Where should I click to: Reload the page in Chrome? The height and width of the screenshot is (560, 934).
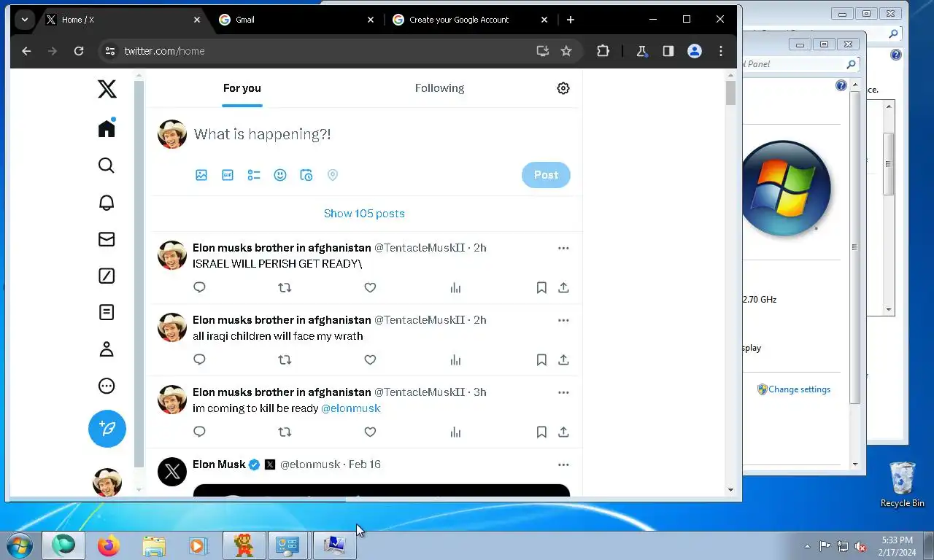pyautogui.click(x=79, y=51)
